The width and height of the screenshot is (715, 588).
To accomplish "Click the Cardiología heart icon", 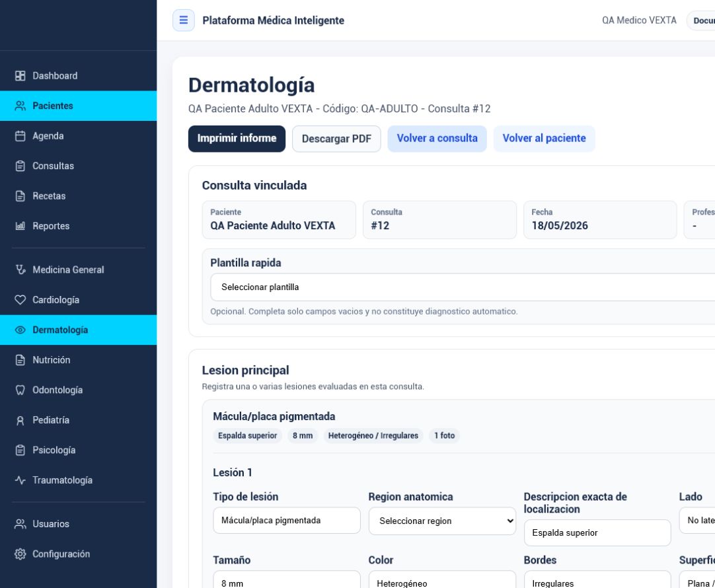I will (20, 300).
